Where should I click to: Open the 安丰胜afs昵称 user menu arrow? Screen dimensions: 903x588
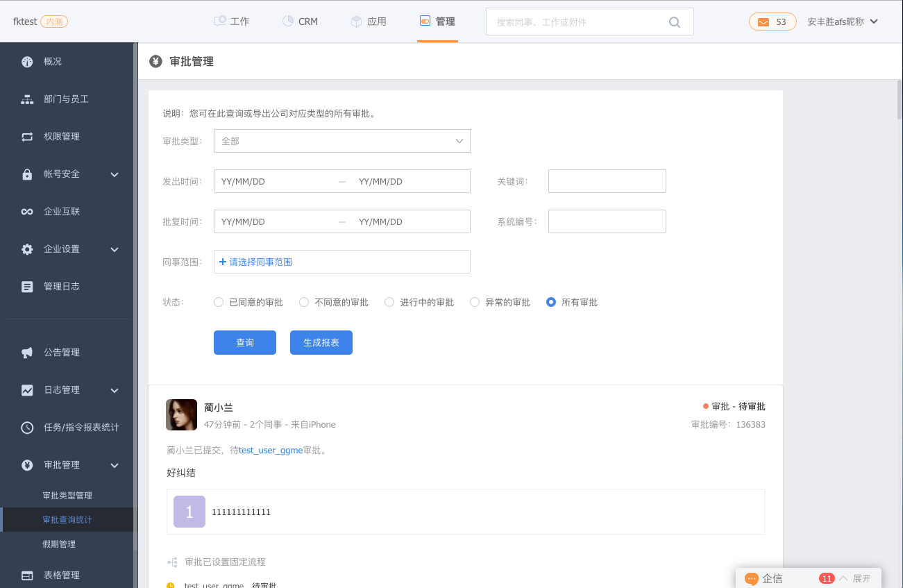click(874, 22)
